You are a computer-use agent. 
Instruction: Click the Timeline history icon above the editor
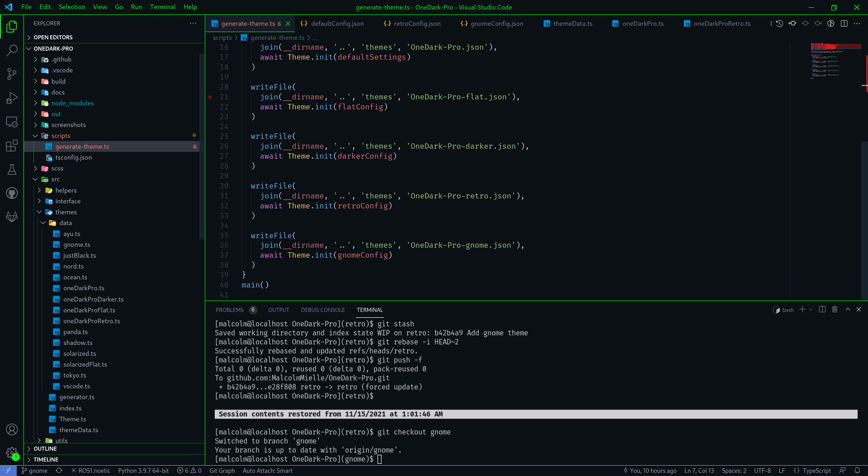(779, 23)
